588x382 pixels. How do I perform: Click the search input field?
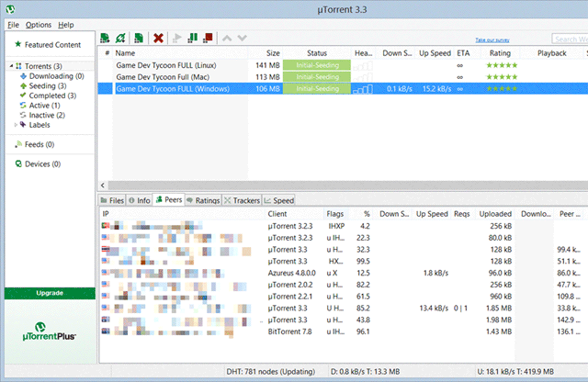[x=570, y=39]
